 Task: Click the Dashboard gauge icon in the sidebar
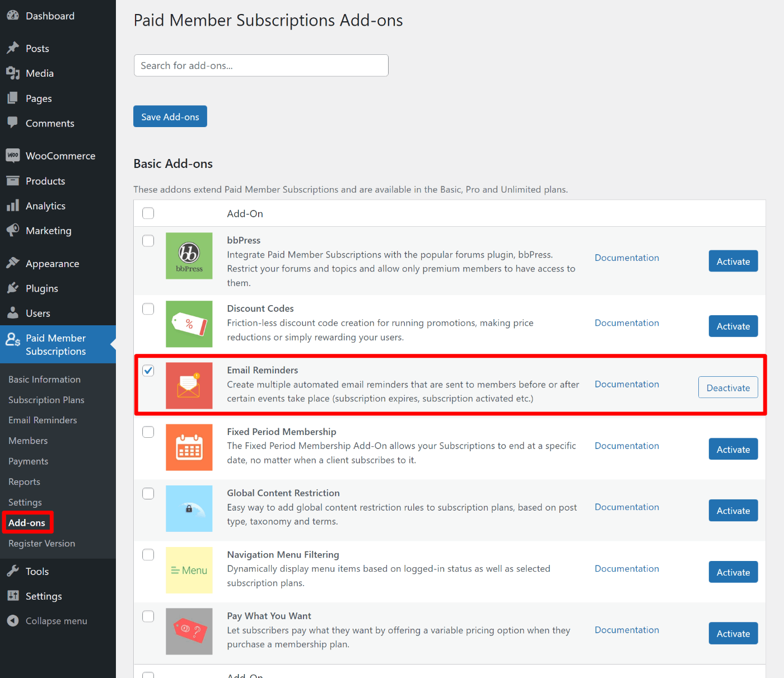(x=13, y=16)
